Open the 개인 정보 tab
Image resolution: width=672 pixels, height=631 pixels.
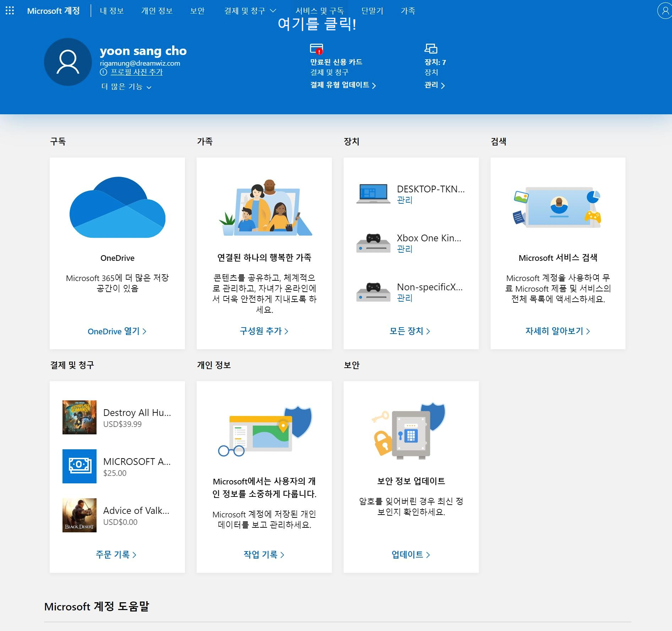click(157, 11)
